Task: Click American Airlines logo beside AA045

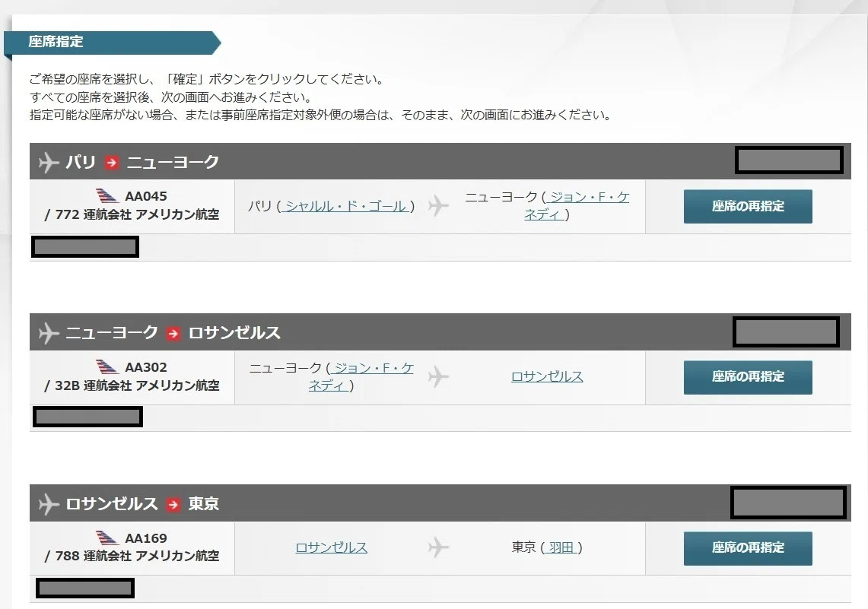Action: pyautogui.click(x=107, y=196)
